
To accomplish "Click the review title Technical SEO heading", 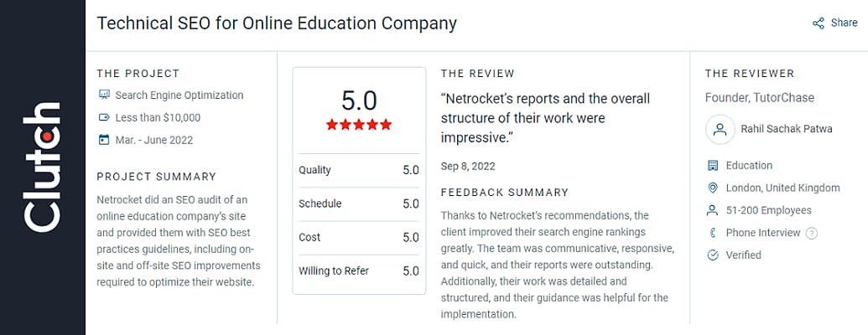I will pyautogui.click(x=277, y=23).
